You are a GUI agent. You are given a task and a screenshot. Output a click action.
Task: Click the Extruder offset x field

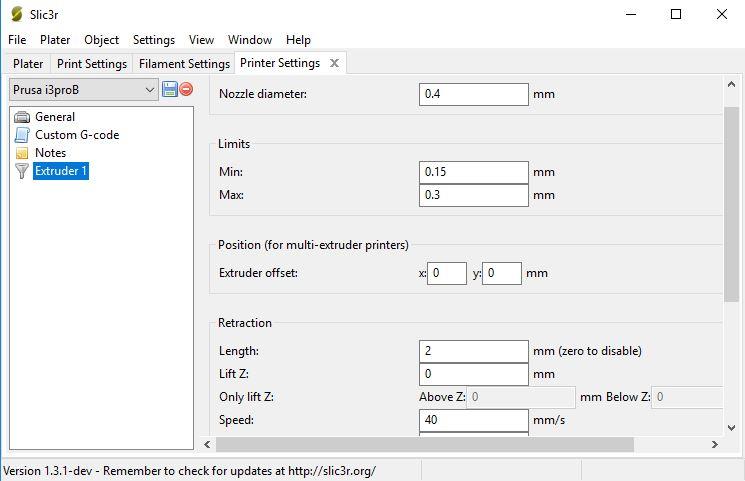(x=446, y=273)
